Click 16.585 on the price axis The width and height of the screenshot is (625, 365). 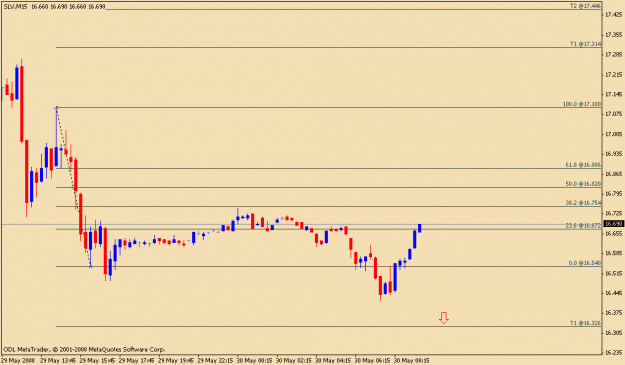pyautogui.click(x=614, y=253)
